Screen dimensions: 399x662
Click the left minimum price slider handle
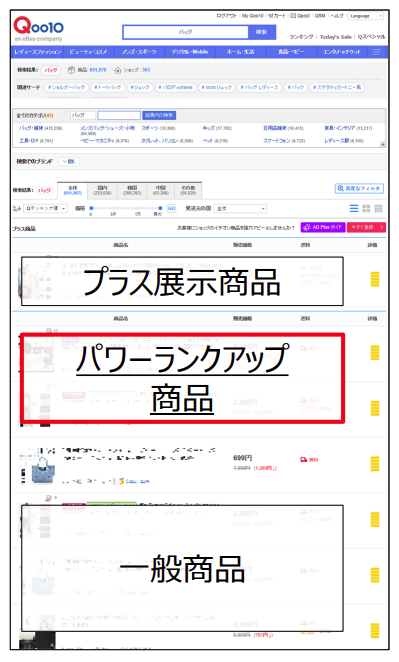(91, 208)
